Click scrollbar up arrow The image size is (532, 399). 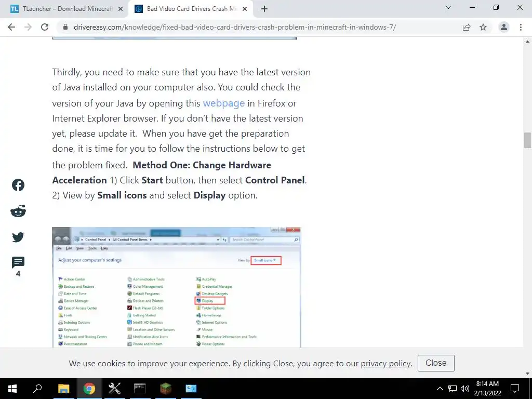pyautogui.click(x=527, y=42)
